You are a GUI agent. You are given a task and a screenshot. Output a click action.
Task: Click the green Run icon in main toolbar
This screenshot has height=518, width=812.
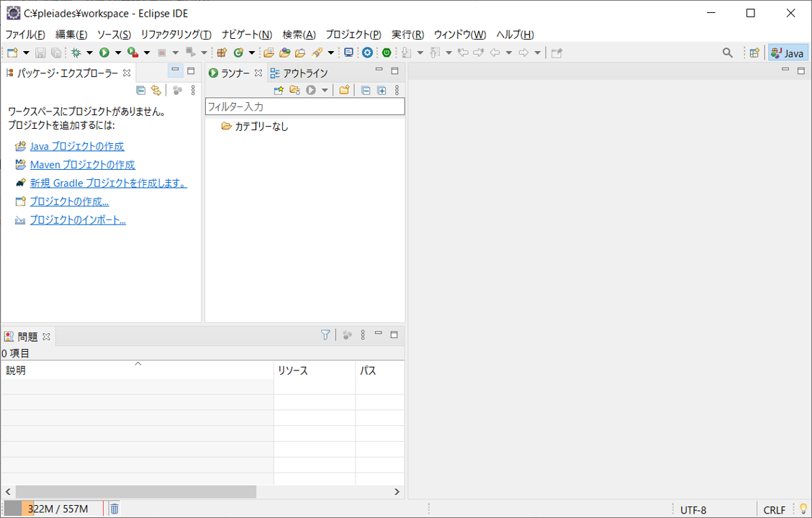[x=104, y=53]
